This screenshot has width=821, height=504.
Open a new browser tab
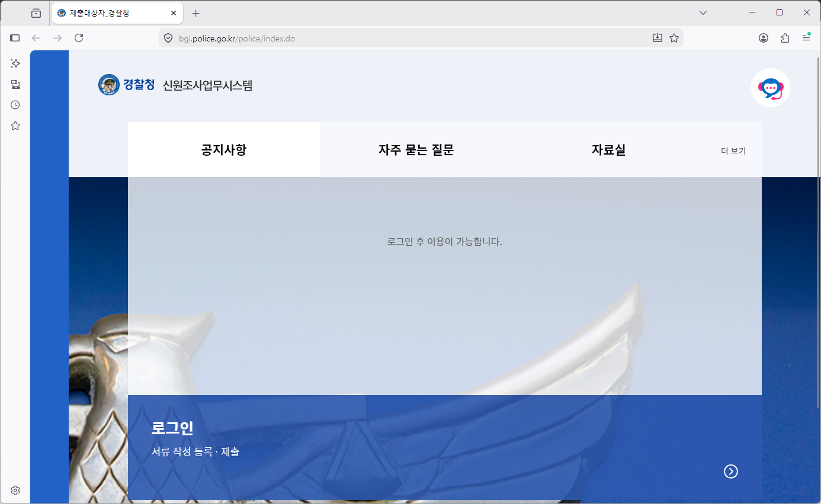[196, 13]
